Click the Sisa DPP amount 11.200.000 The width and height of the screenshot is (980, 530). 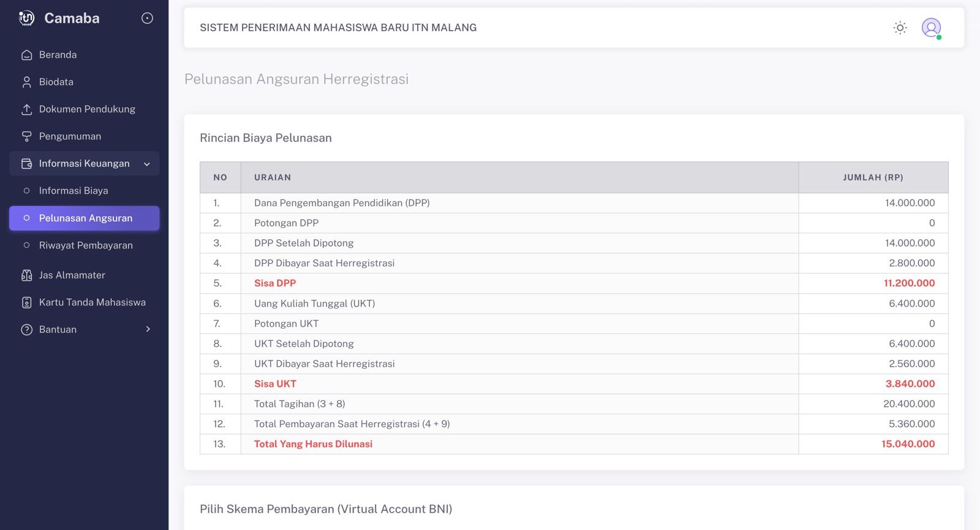909,283
